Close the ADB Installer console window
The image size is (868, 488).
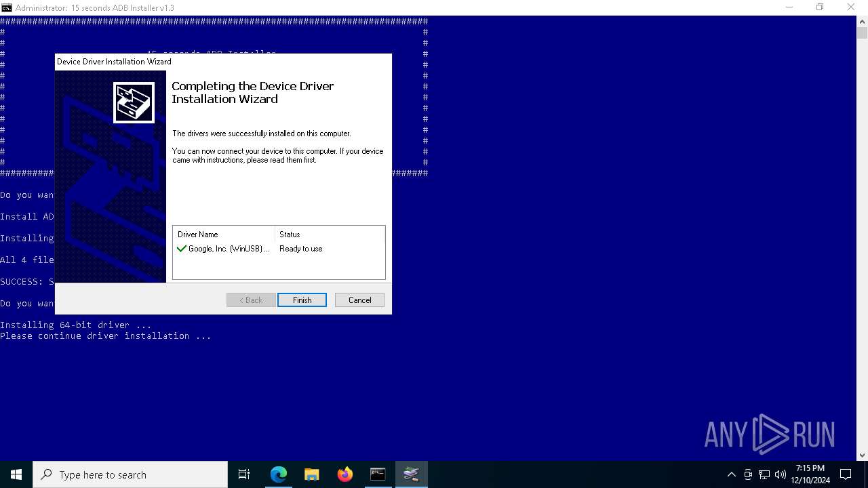[851, 7]
